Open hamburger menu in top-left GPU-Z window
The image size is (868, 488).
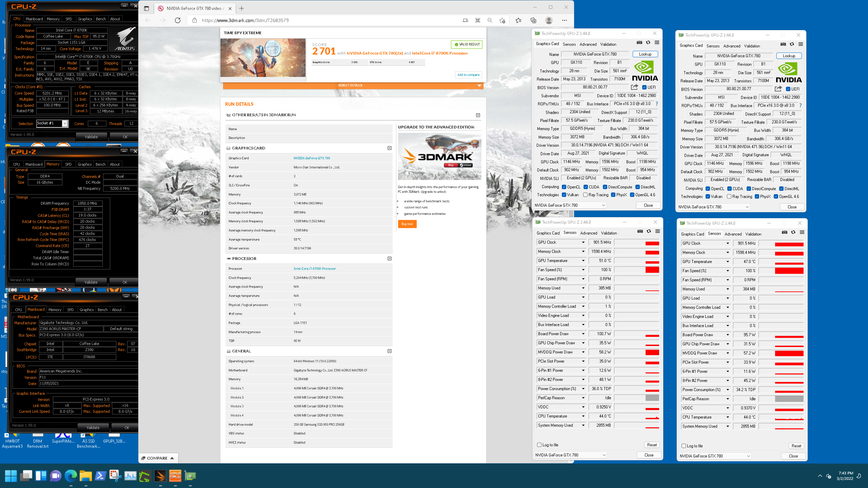[657, 43]
